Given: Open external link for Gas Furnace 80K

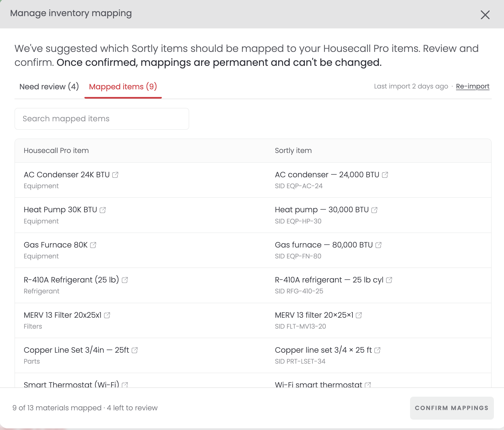Looking at the screenshot, I should 93,245.
